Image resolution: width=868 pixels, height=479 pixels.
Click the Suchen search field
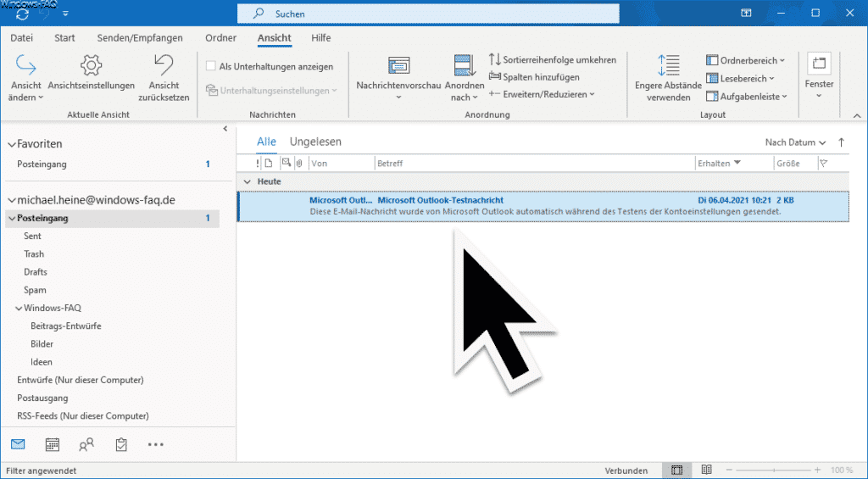[428, 14]
